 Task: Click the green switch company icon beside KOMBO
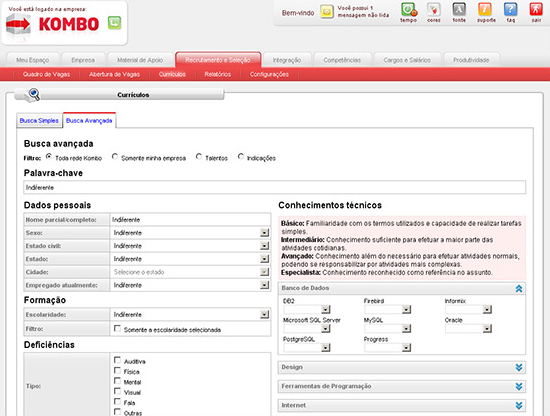[x=114, y=23]
